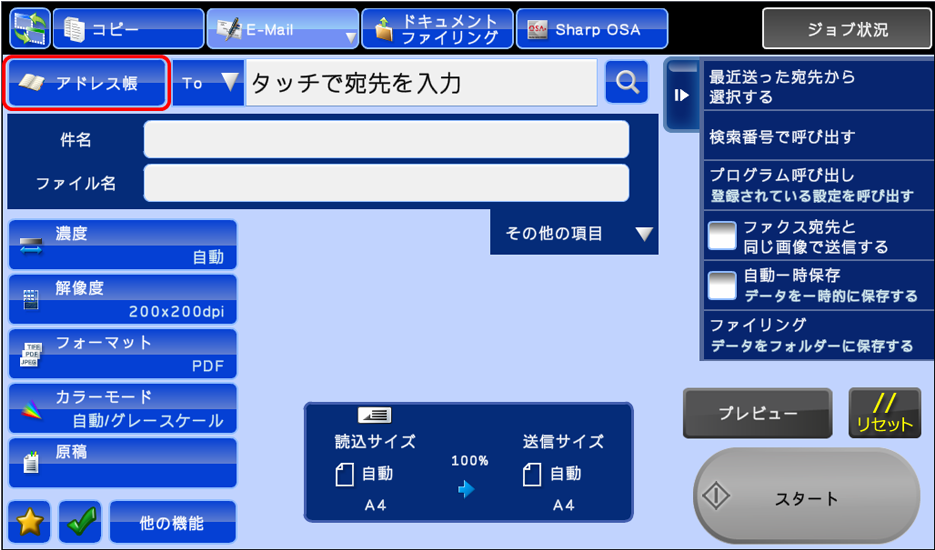
Task: Enable 自動一時保存 checkbox
Action: click(722, 285)
